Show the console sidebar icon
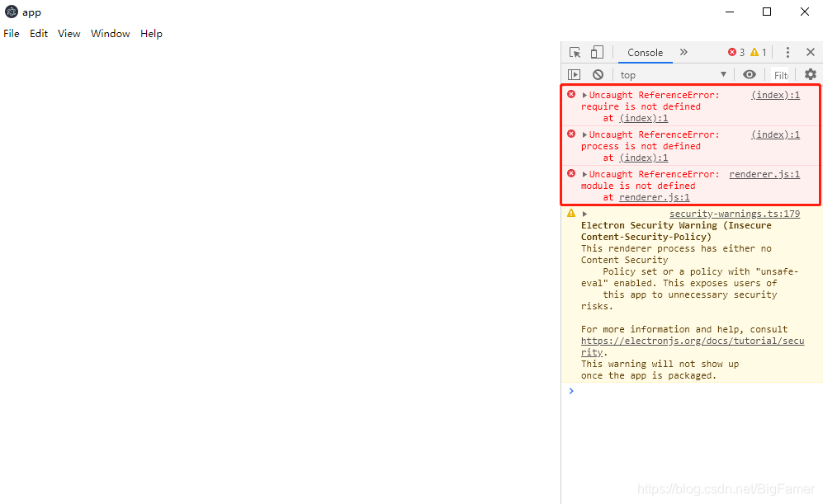823x504 pixels. (575, 74)
